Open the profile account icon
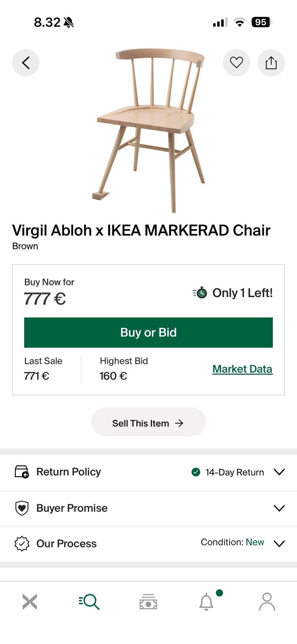Viewport: 297px width, 644px height. point(267,602)
